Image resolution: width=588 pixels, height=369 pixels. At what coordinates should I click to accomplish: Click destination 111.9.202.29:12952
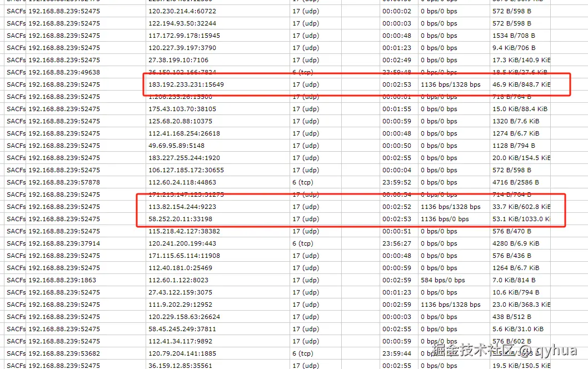click(x=181, y=305)
